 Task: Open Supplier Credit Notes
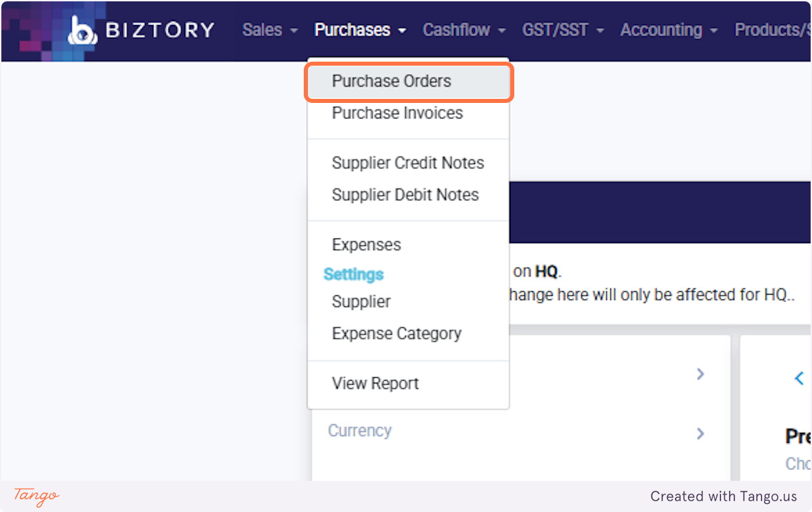tap(409, 163)
